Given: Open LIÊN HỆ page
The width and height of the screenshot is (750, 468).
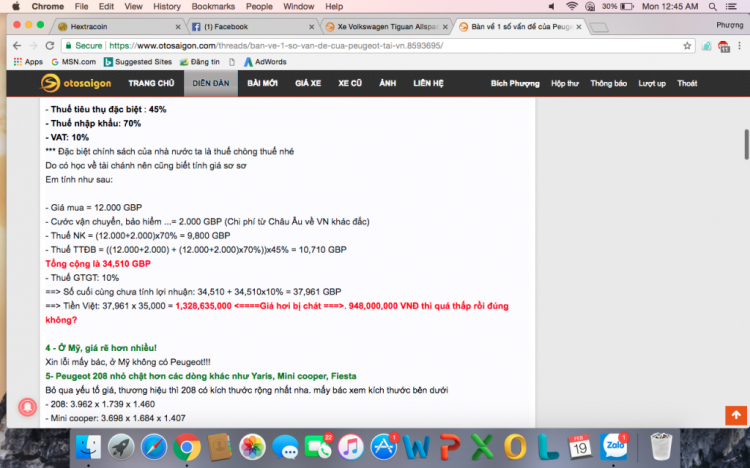Looking at the screenshot, I should pyautogui.click(x=429, y=83).
